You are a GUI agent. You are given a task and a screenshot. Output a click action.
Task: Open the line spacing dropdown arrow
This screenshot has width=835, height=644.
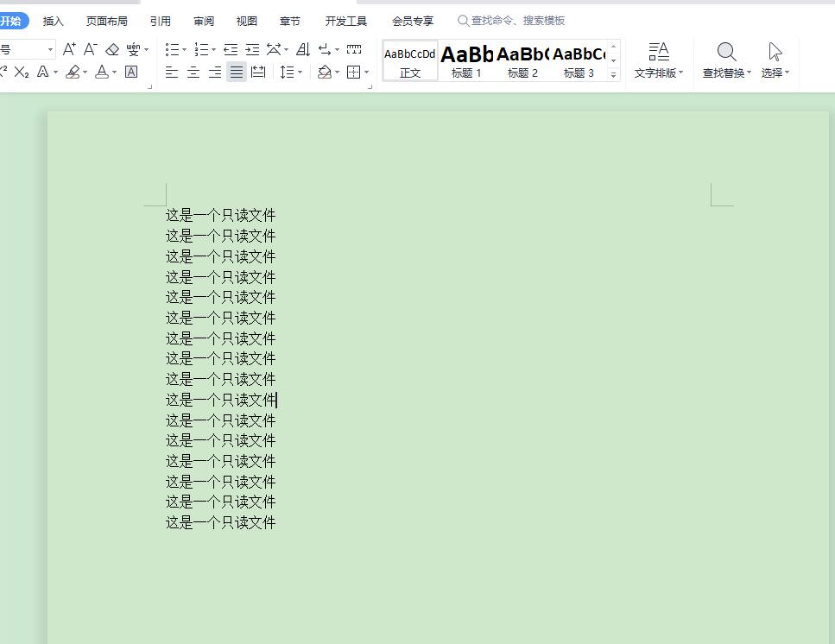pyautogui.click(x=300, y=73)
